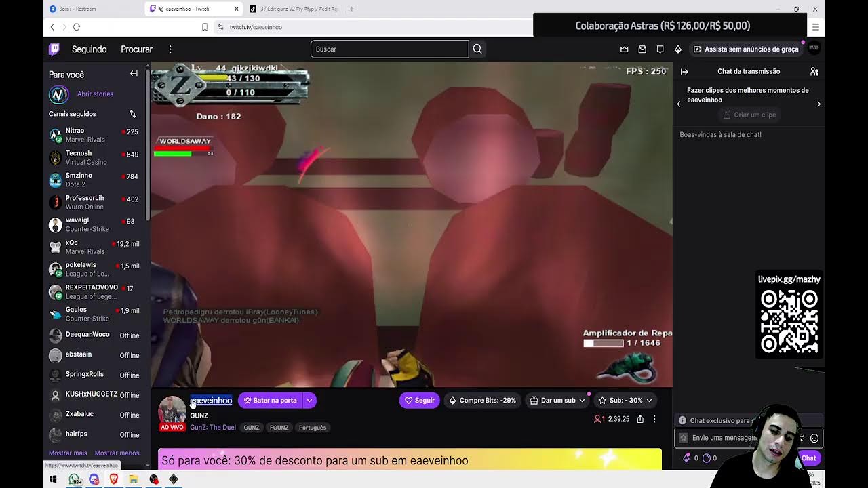
Task: Switch to the TikTok Edit gunz tab
Action: (294, 9)
